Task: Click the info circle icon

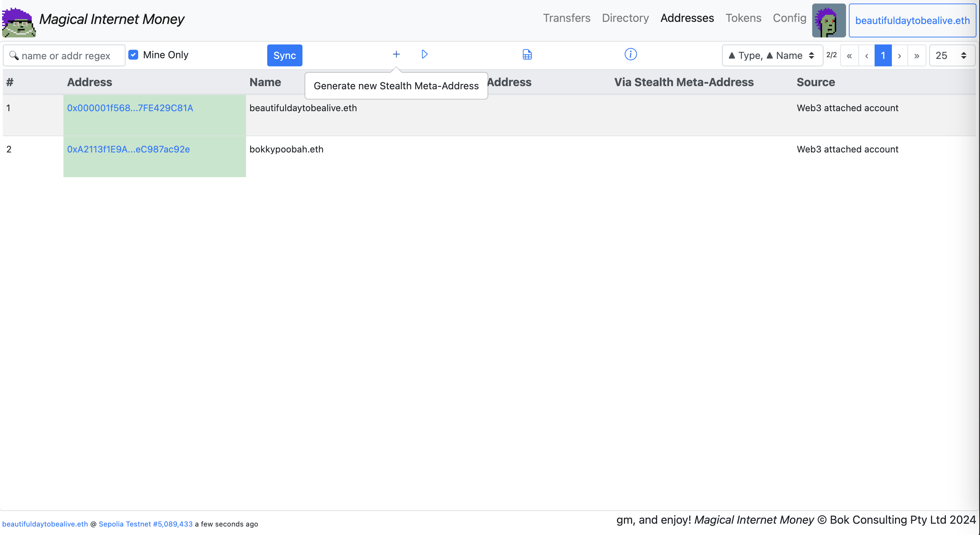Action: click(x=630, y=54)
